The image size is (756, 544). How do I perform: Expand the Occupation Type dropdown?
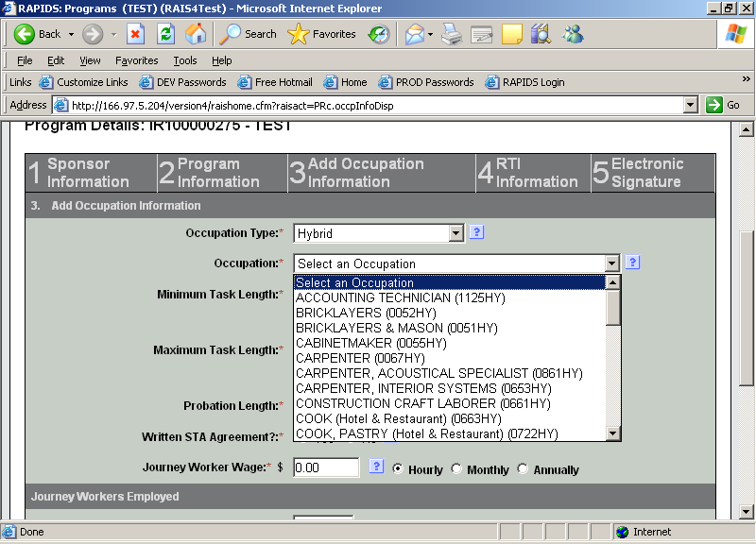(455, 233)
